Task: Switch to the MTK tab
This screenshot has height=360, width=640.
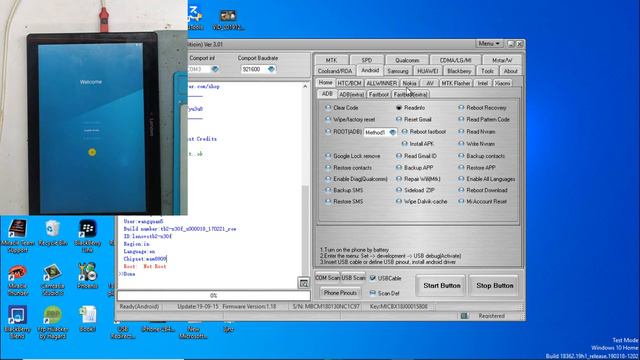Action: pyautogui.click(x=331, y=60)
